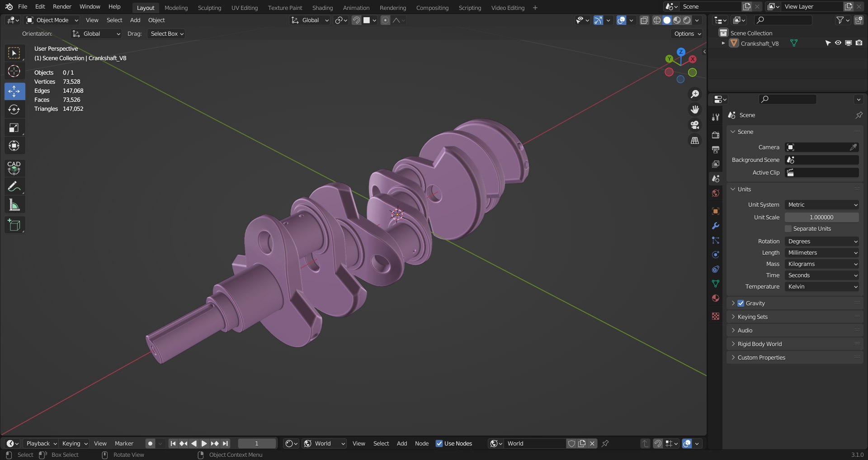Switch perspective/orthographic grid icon

pos(695,141)
